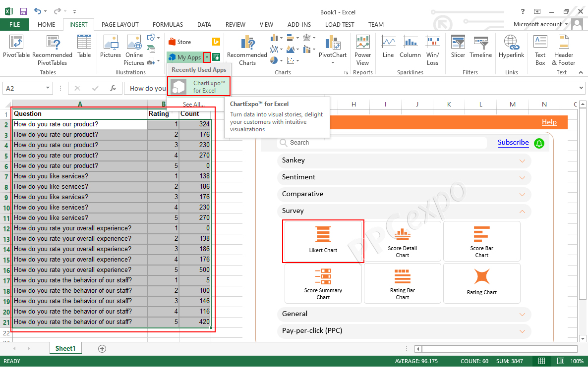Select ChartExpo for Excel app
This screenshot has height=374, width=588.
(x=199, y=87)
